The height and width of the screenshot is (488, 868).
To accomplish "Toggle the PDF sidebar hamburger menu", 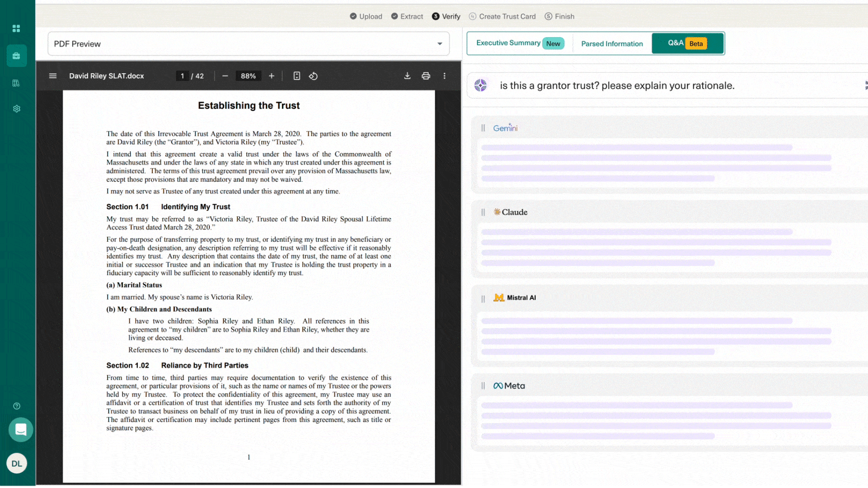I will coord(53,76).
